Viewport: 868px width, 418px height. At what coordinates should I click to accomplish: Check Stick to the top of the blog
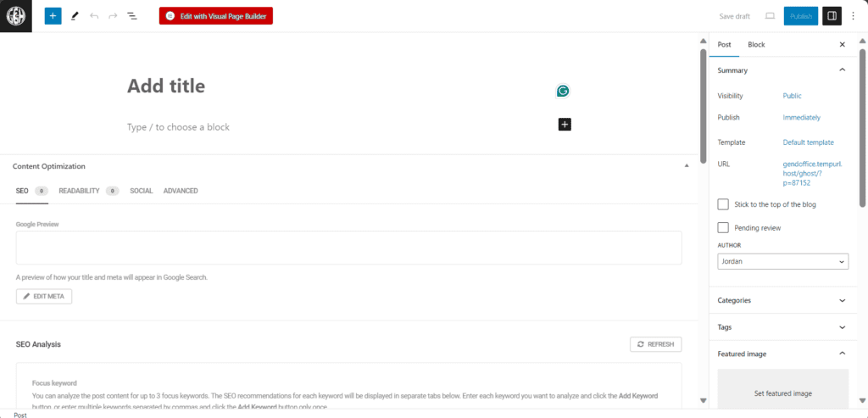[723, 204]
